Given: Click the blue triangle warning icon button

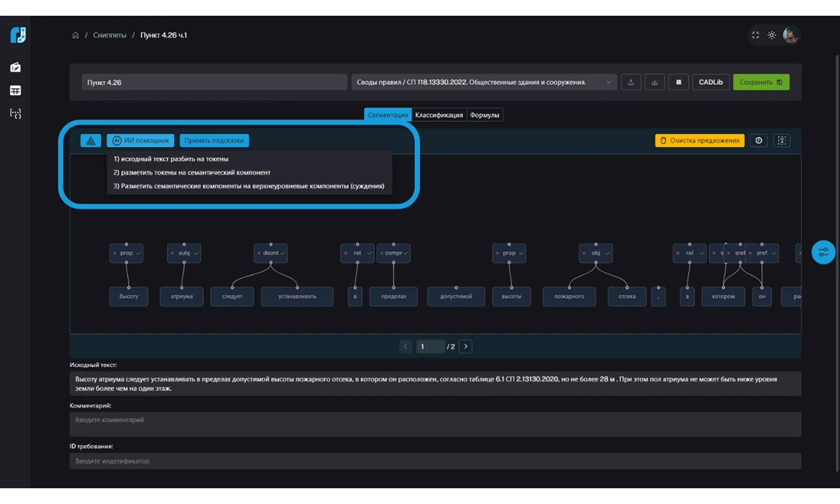Looking at the screenshot, I should coord(91,140).
